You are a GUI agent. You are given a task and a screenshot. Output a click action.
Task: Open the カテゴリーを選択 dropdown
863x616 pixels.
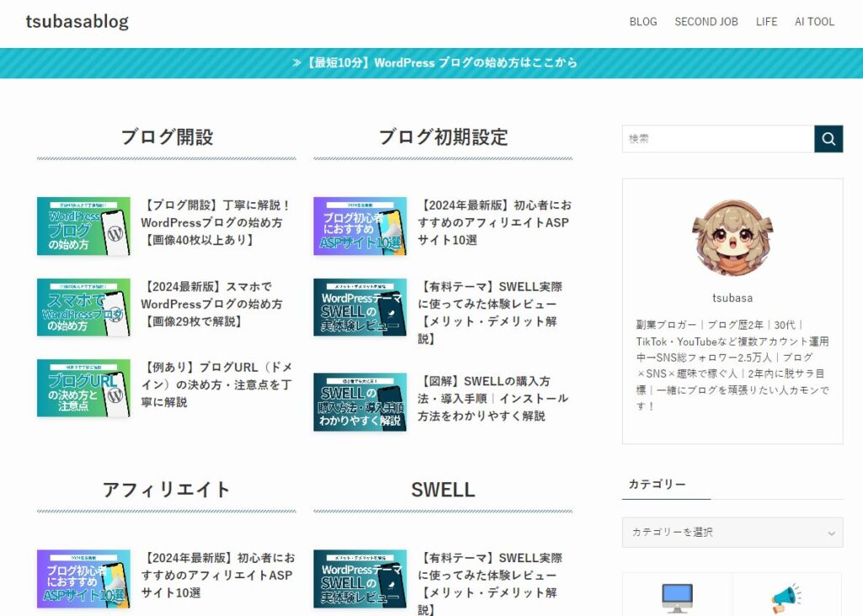click(x=732, y=533)
